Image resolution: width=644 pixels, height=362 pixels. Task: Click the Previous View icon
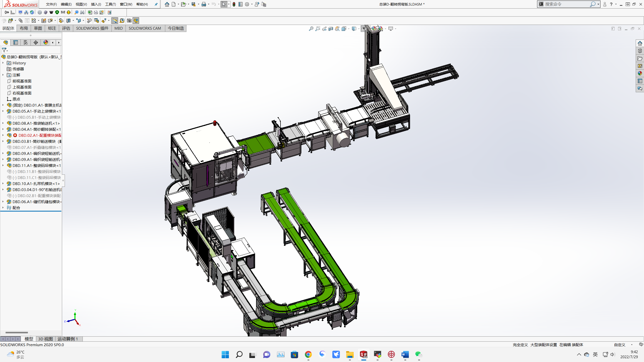pos(324,29)
